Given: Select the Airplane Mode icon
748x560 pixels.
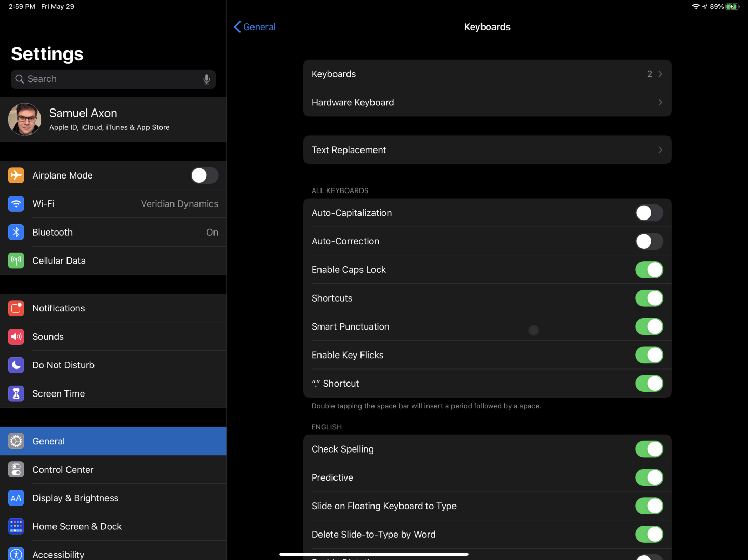Looking at the screenshot, I should pyautogui.click(x=16, y=175).
